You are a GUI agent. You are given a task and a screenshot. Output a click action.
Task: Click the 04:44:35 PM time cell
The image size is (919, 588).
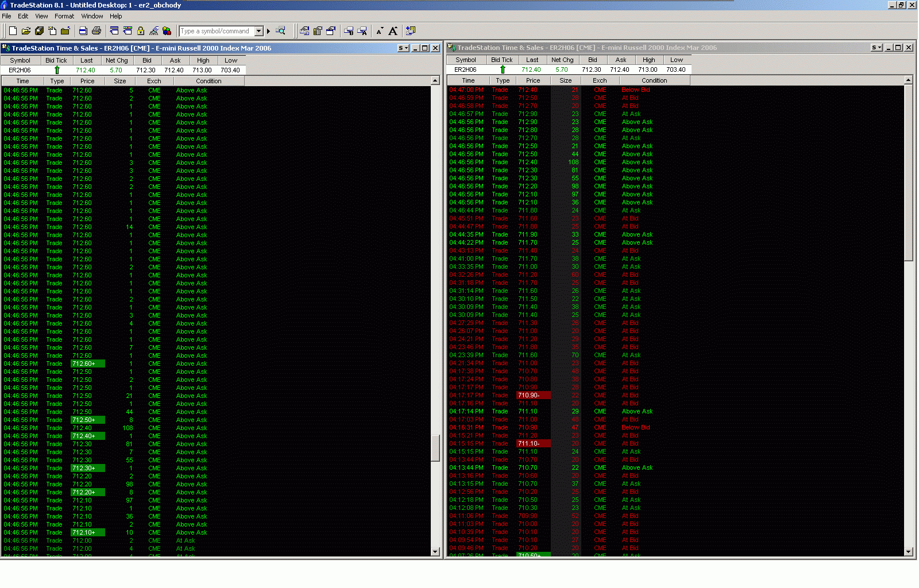pos(466,234)
